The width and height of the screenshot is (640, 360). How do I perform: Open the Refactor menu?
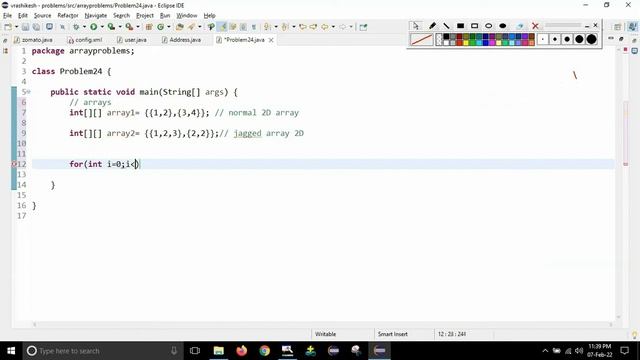point(67,16)
